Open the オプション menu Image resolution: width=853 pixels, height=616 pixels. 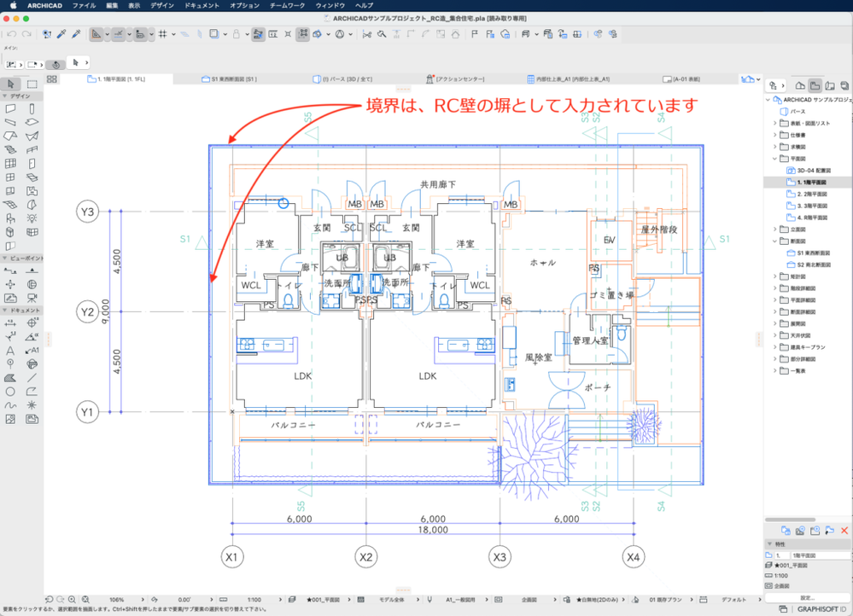[245, 5]
